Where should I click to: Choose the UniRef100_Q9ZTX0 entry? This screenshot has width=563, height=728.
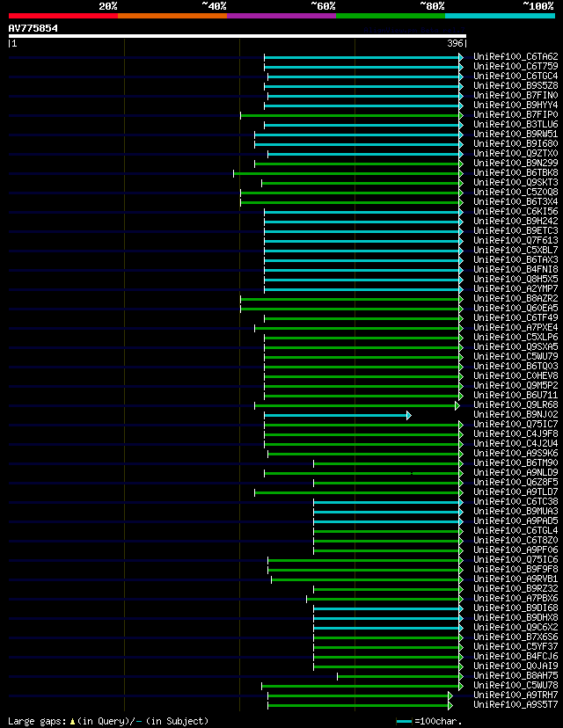[515, 154]
